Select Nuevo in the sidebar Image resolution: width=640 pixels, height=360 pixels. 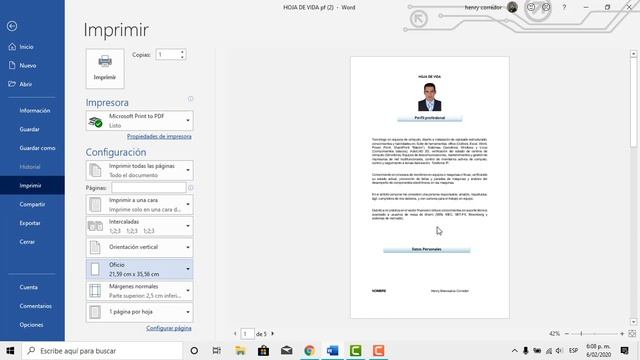28,65
